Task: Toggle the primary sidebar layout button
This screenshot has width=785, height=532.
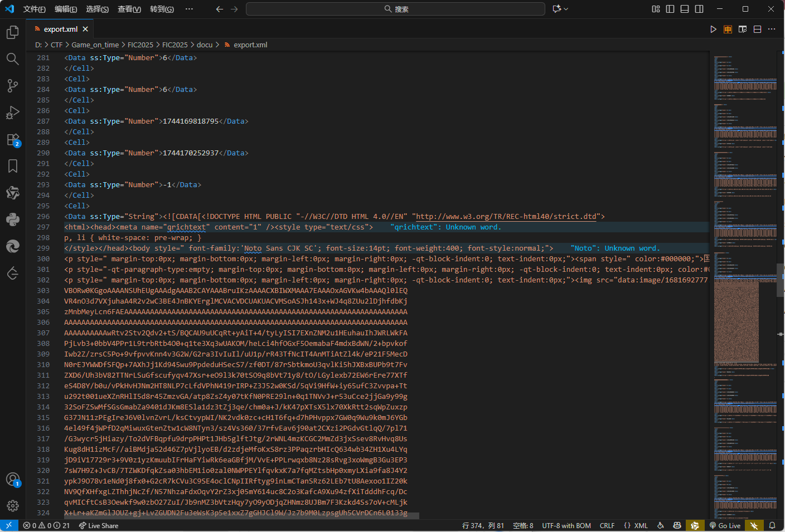Action: click(x=670, y=9)
